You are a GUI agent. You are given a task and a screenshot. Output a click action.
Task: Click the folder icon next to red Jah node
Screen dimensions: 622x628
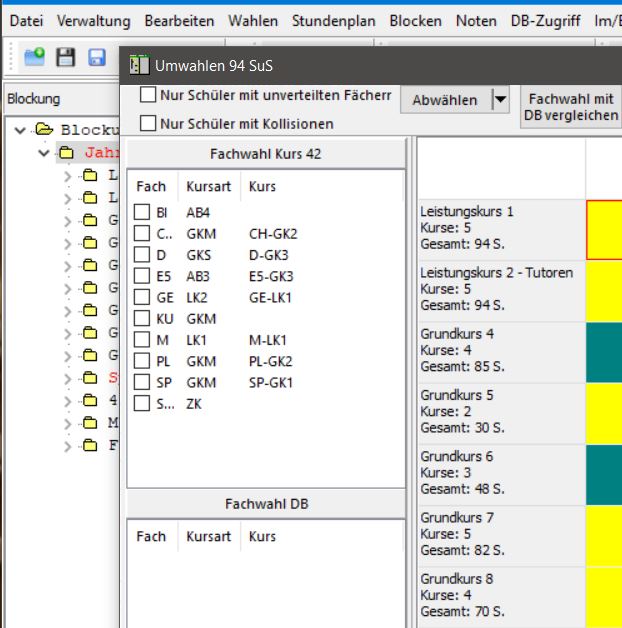coord(67,153)
